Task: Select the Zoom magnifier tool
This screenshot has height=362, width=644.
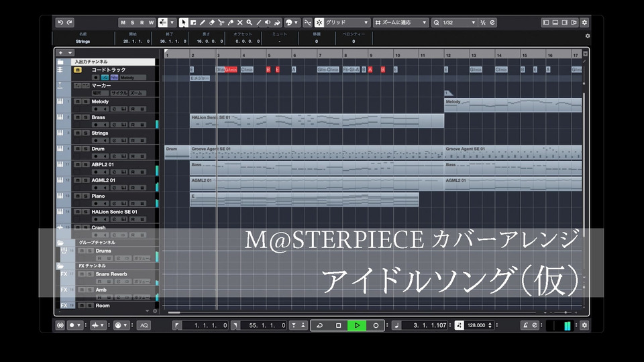Action: 250,22
